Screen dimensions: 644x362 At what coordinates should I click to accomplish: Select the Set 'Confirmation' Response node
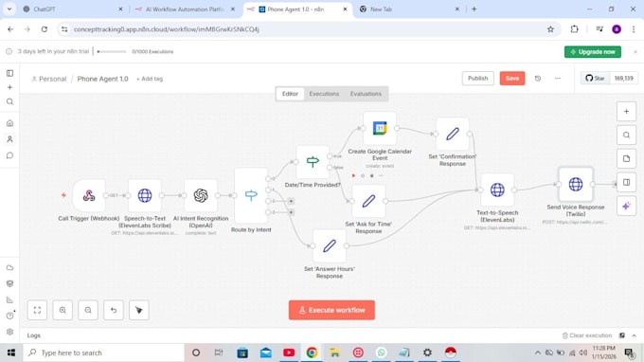(x=453, y=134)
